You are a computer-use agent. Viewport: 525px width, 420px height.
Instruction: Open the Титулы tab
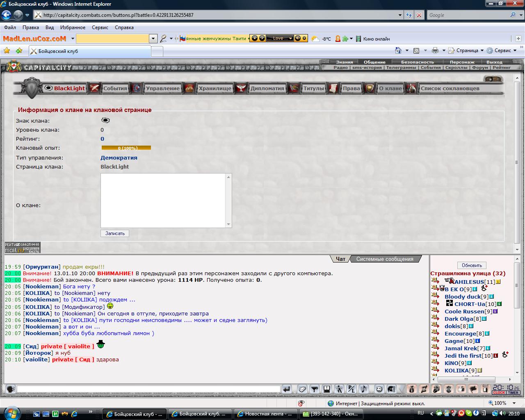(313, 88)
